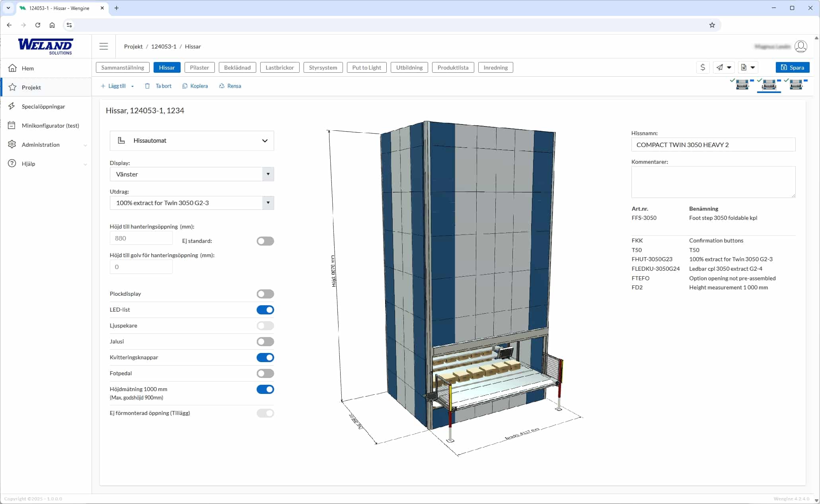Viewport: 820px width, 504px height.
Task: Open the user profile avatar icon
Action: tap(801, 47)
